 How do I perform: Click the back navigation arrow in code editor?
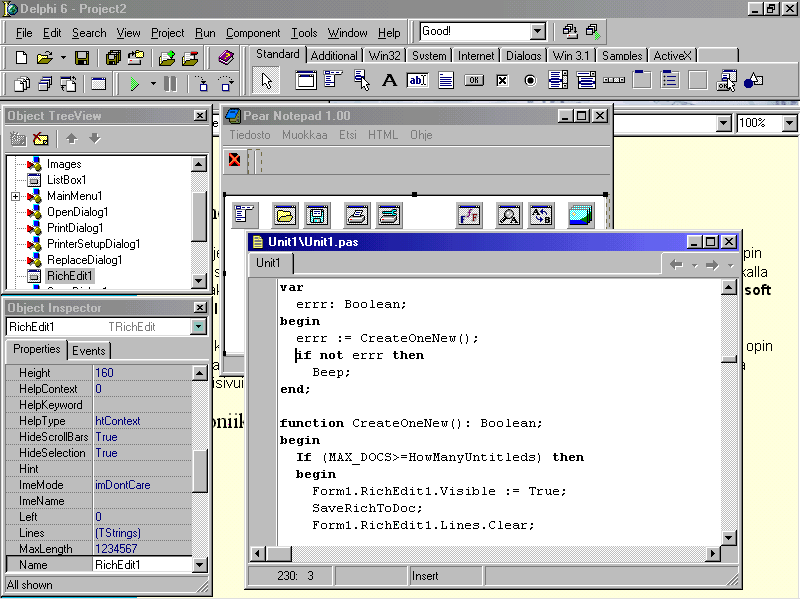676,265
